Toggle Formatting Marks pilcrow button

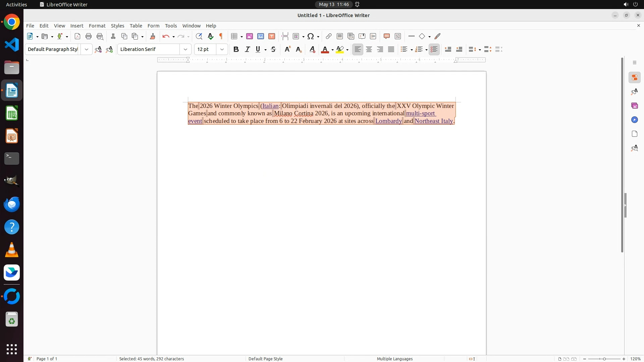click(221, 37)
